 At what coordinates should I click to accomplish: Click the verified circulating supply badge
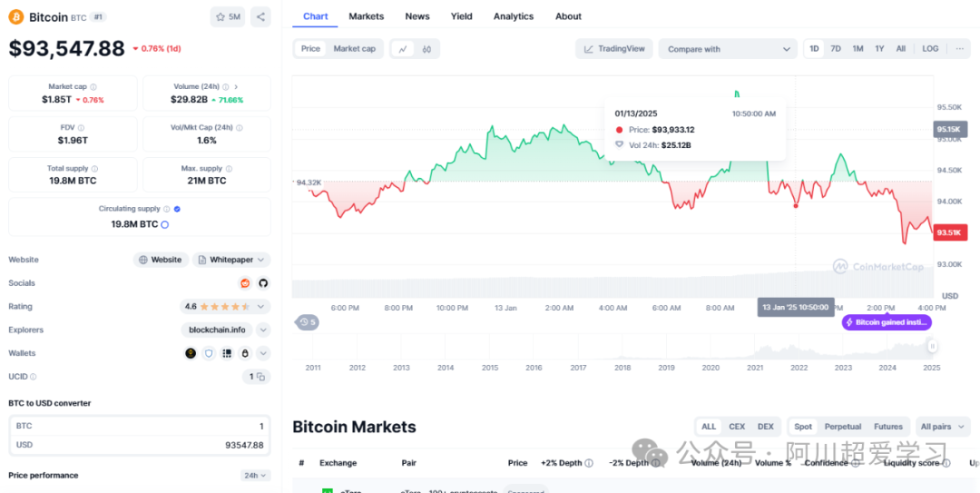(x=178, y=209)
